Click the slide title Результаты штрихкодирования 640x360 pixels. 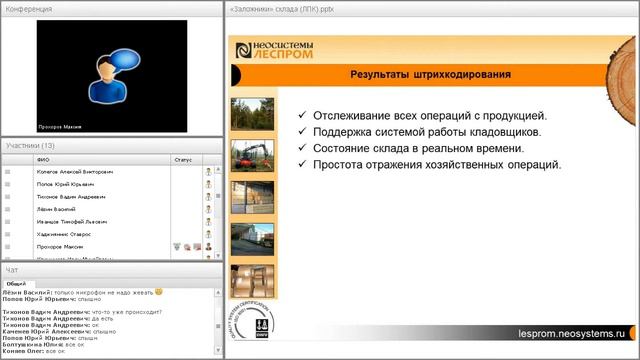(431, 74)
